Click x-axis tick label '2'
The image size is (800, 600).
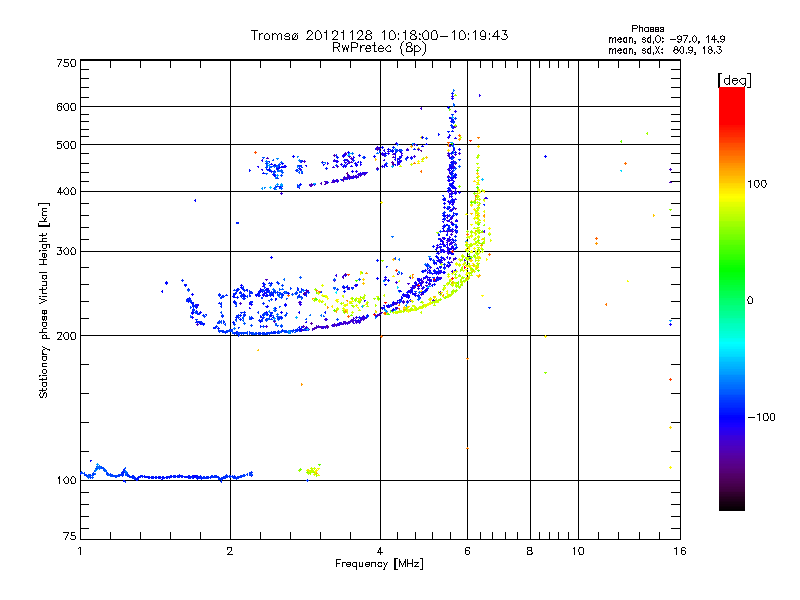230,551
